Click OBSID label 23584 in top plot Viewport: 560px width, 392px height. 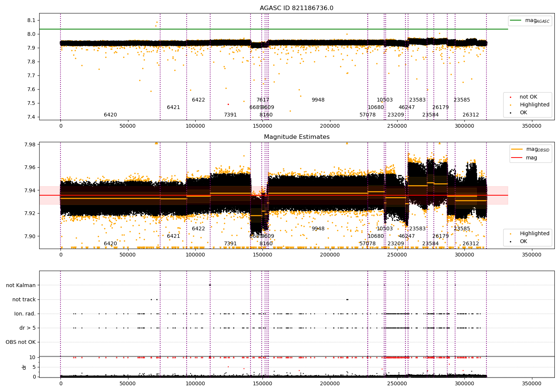tap(430, 115)
